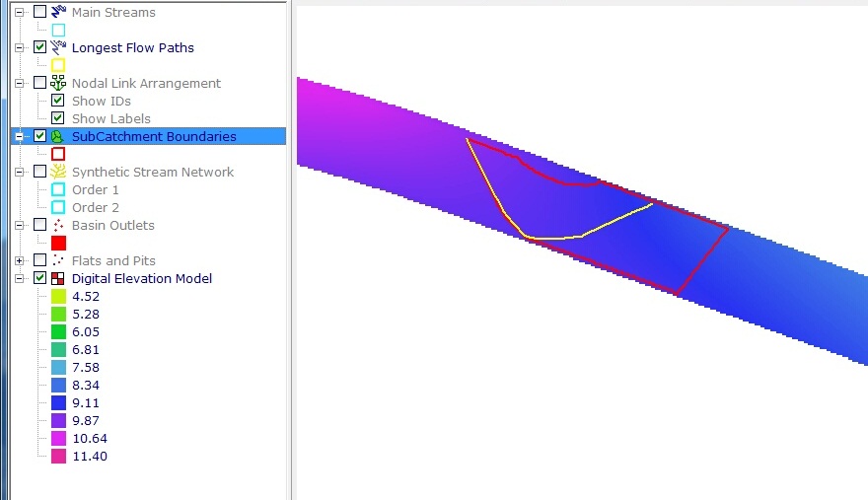Click the Basin Outlets layer icon

[x=58, y=225]
